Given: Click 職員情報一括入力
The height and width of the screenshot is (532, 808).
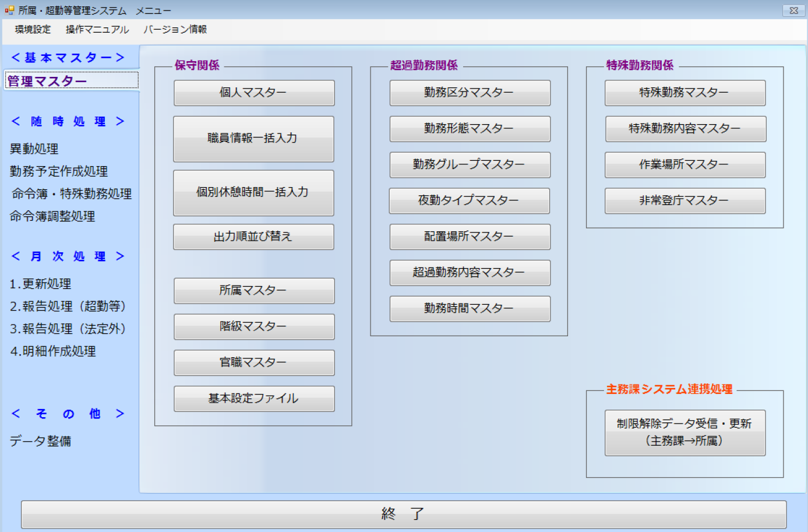Looking at the screenshot, I should pyautogui.click(x=254, y=139).
